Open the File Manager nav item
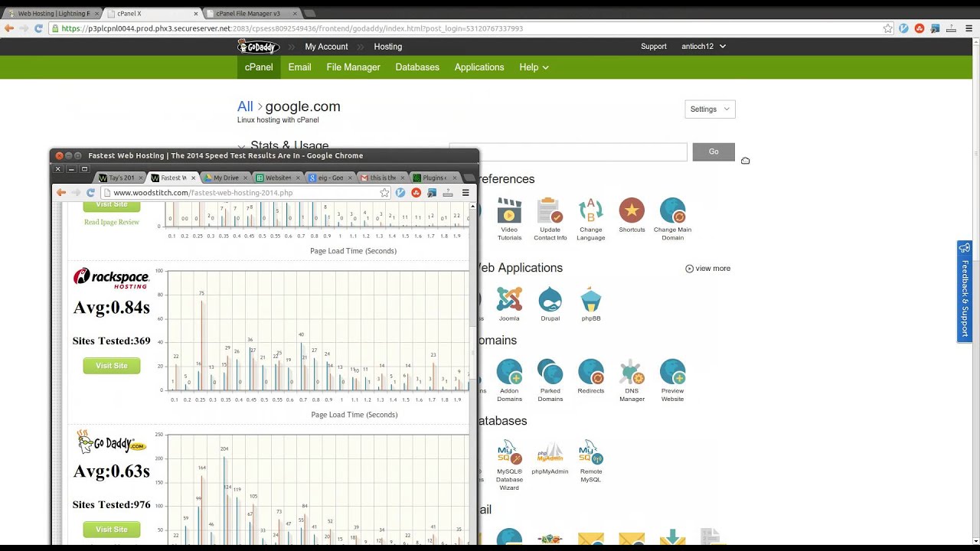Screen dimensions: 980x551 pyautogui.click(x=353, y=67)
